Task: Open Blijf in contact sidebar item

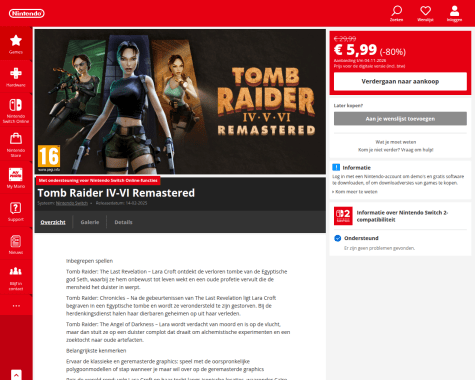Action: click(16, 278)
